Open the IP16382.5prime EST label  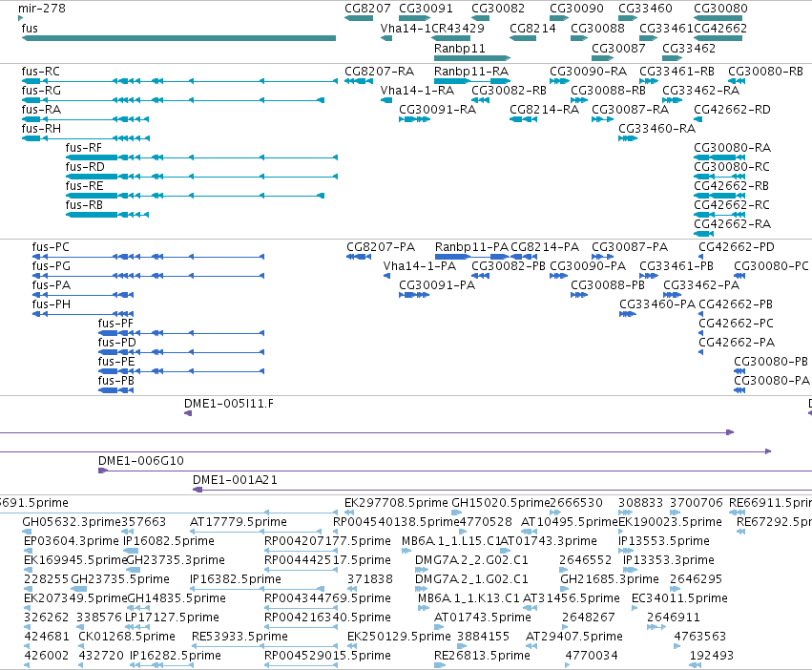[x=235, y=578]
